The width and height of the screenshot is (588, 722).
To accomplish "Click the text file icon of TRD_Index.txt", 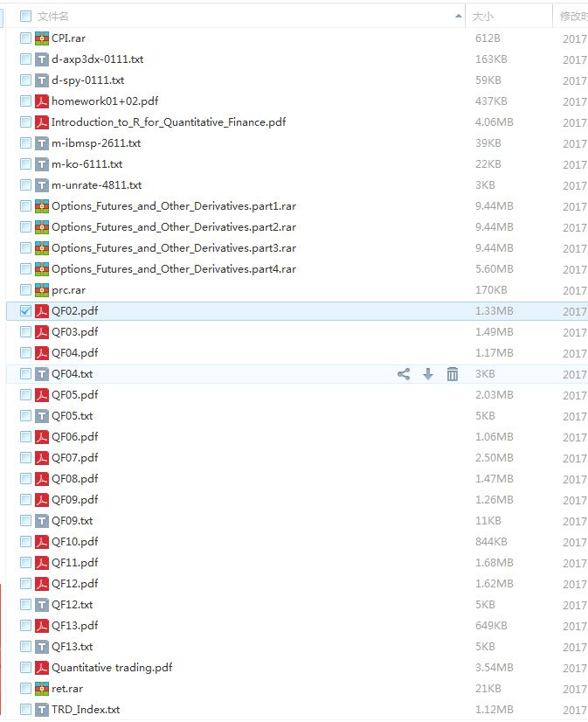I will [x=42, y=710].
